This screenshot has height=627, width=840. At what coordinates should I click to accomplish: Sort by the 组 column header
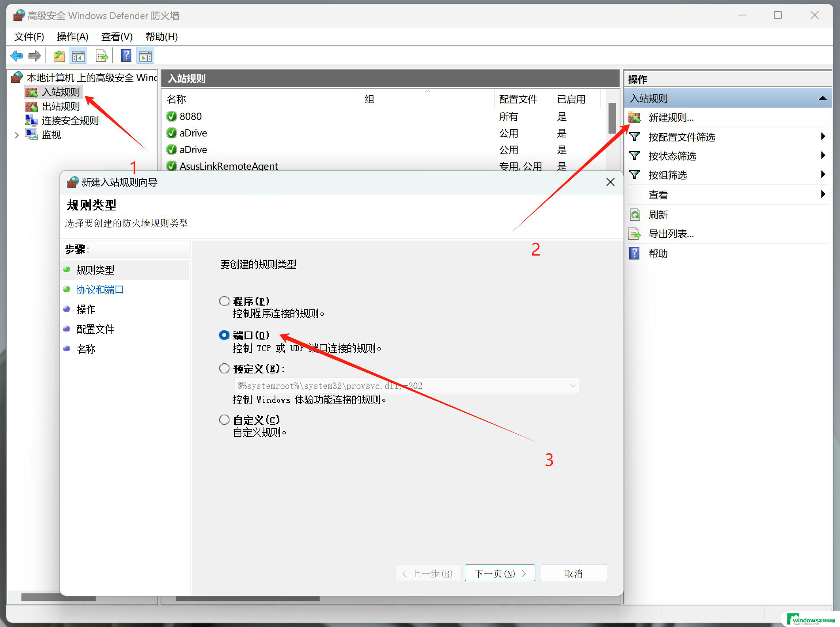click(x=427, y=99)
